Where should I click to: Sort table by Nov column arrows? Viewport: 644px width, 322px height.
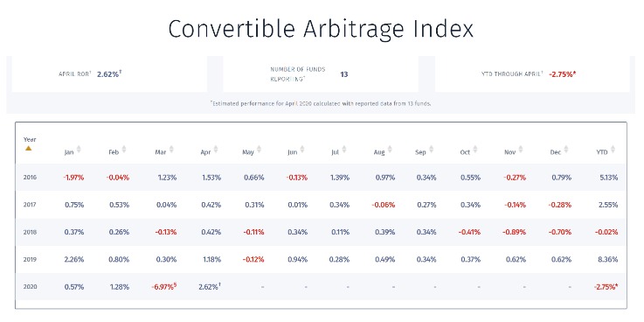(521, 150)
